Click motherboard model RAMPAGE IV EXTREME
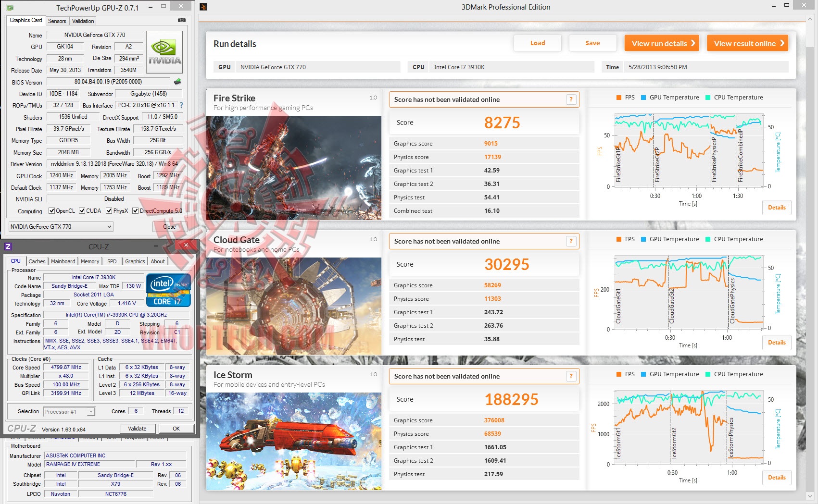This screenshot has width=818, height=504. 89,464
